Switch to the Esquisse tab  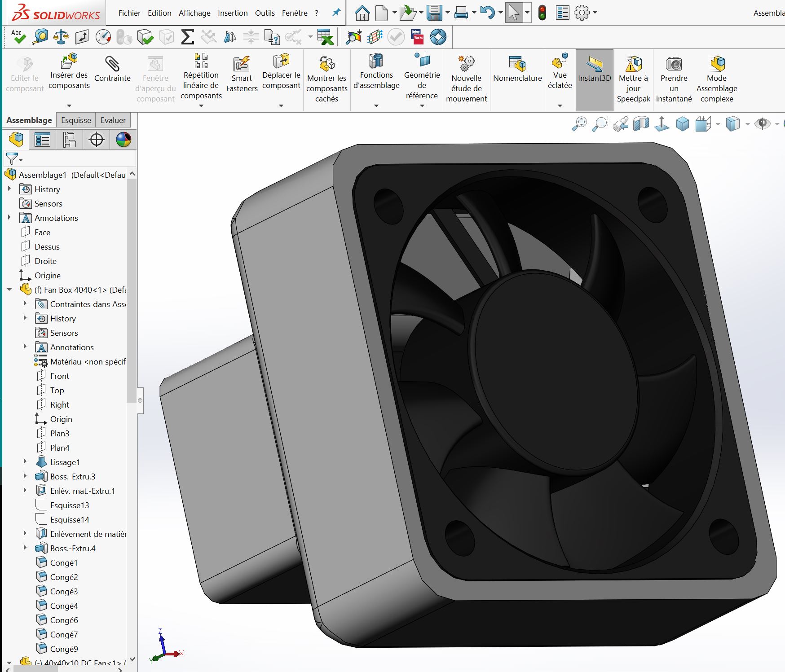pos(75,120)
